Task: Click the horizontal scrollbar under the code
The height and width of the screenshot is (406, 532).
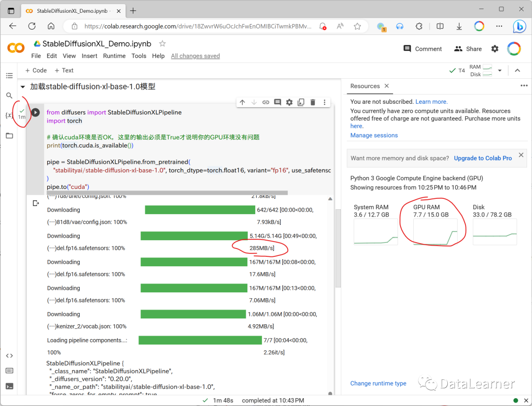Action: (167, 192)
